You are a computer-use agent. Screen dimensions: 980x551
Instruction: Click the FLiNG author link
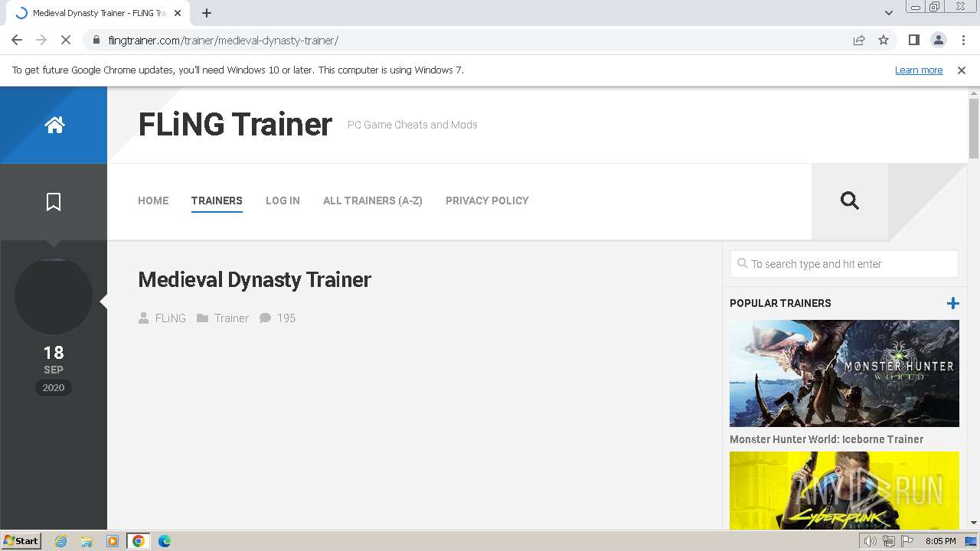tap(170, 318)
